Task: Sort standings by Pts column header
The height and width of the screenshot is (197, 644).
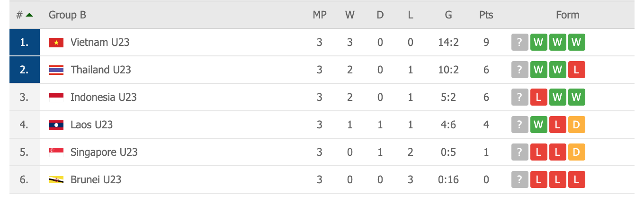Action: [x=486, y=15]
